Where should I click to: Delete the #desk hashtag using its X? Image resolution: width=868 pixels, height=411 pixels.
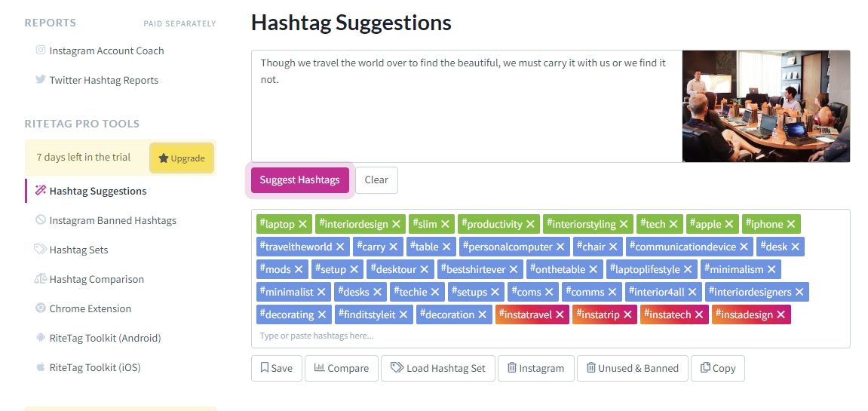click(796, 247)
